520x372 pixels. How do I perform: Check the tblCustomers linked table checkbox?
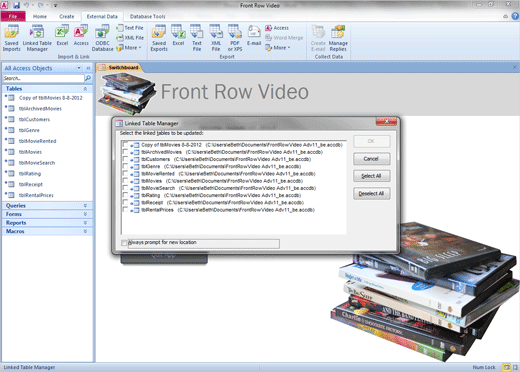tap(125, 159)
